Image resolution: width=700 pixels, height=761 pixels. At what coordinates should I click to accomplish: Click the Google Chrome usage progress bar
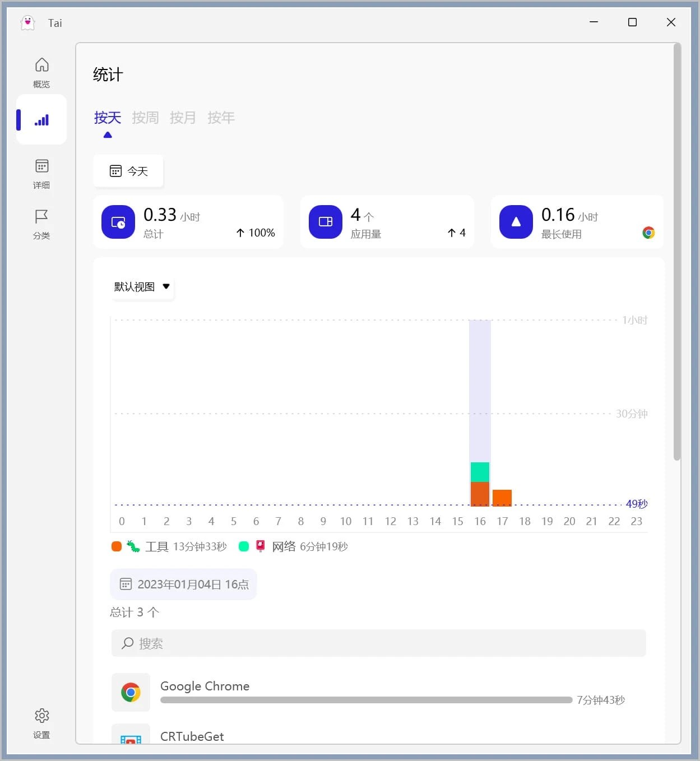pos(367,700)
